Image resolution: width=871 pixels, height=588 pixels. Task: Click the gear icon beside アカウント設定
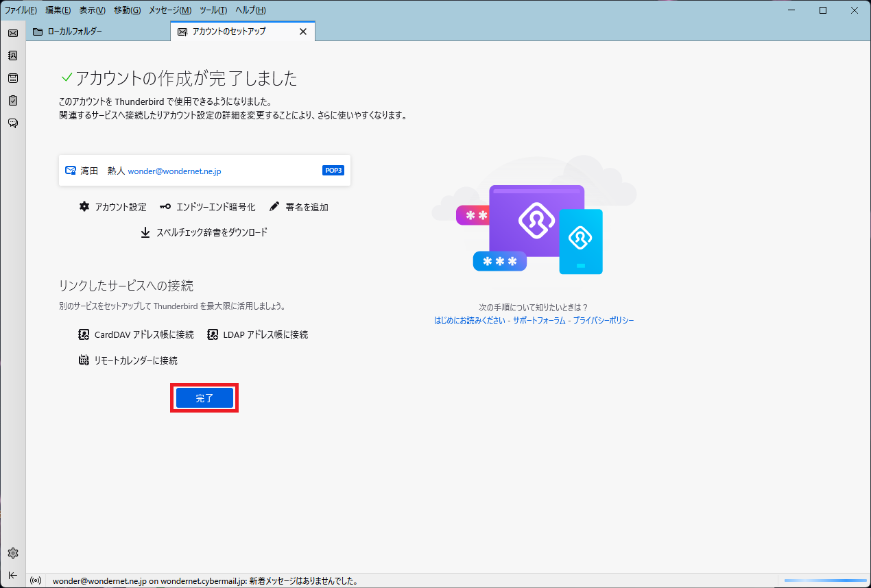point(84,206)
